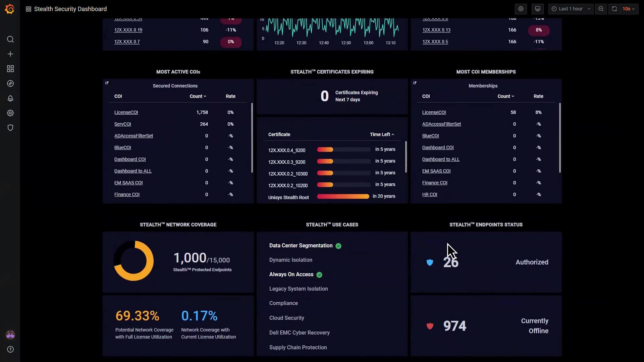Open BlueCOI link in Memberships table
This screenshot has height=362, width=644.
click(x=430, y=136)
